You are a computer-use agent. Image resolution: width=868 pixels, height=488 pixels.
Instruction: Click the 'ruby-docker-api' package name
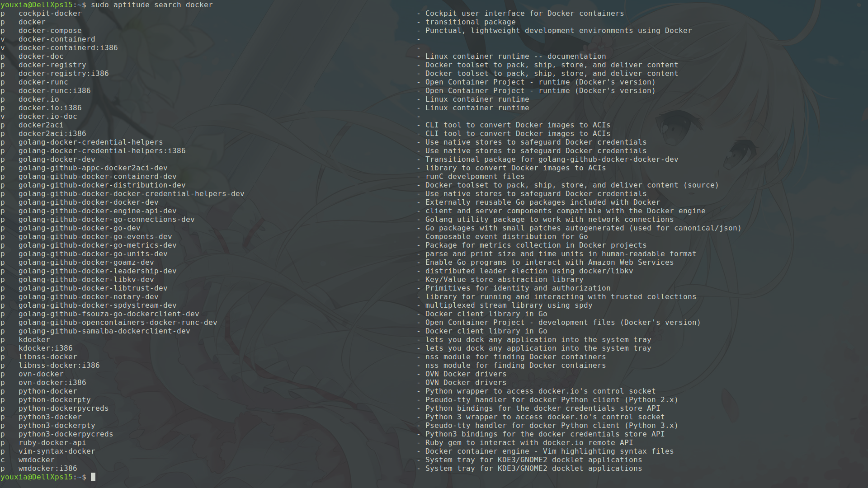coord(52,442)
